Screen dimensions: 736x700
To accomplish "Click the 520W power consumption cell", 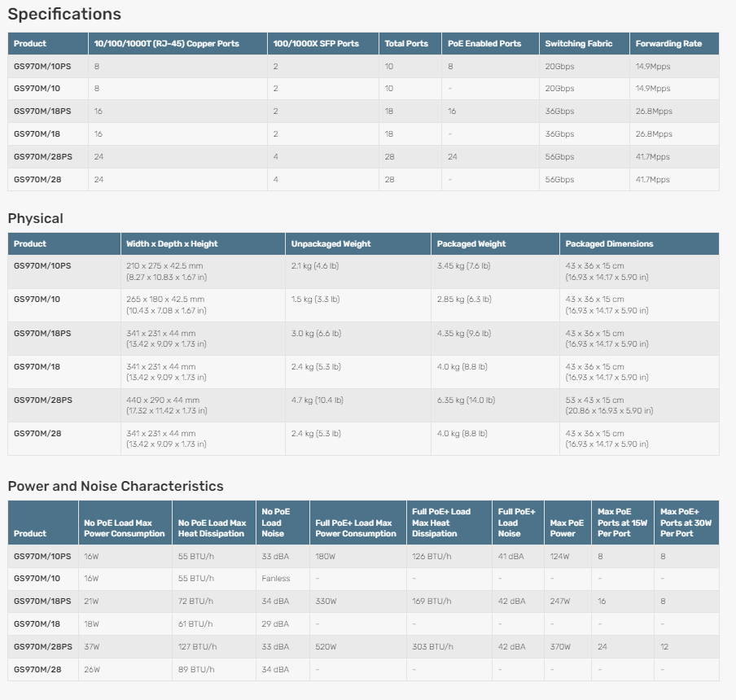I will (326, 646).
